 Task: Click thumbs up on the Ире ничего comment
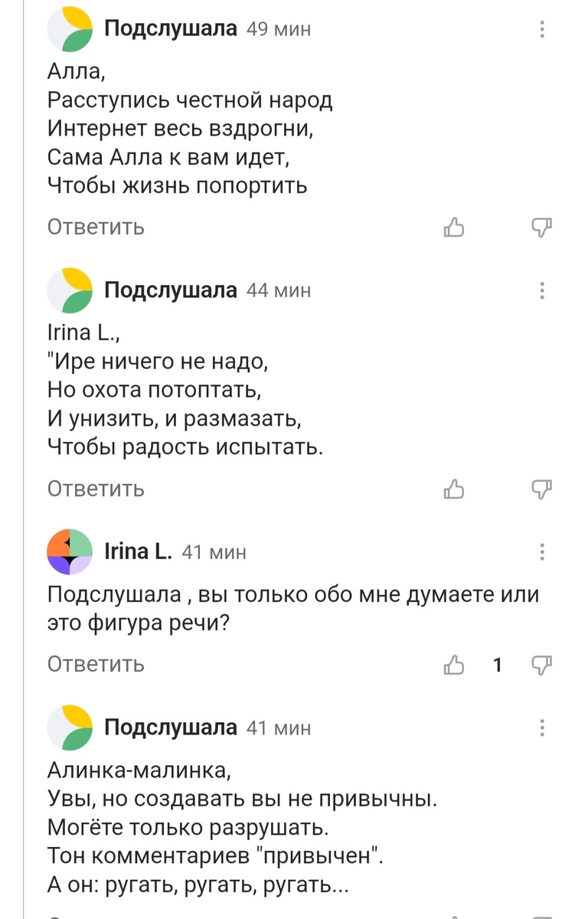[455, 488]
